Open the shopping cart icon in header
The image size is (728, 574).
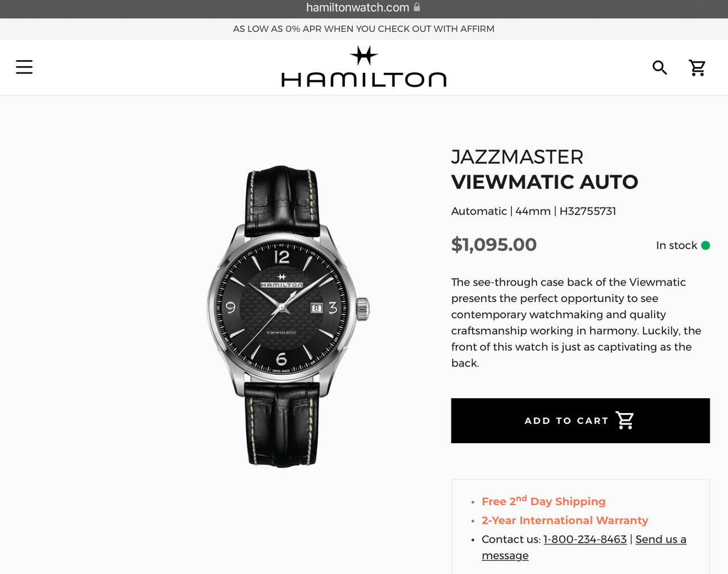click(x=697, y=68)
